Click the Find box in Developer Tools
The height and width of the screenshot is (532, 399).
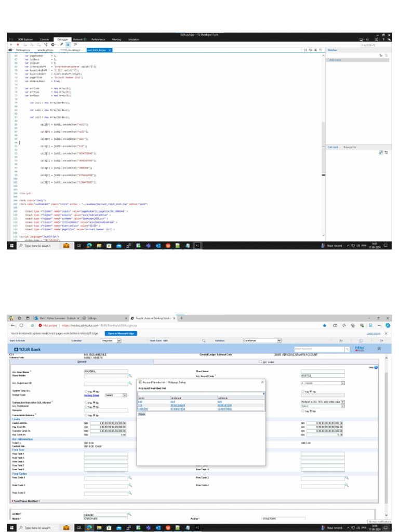375,45
